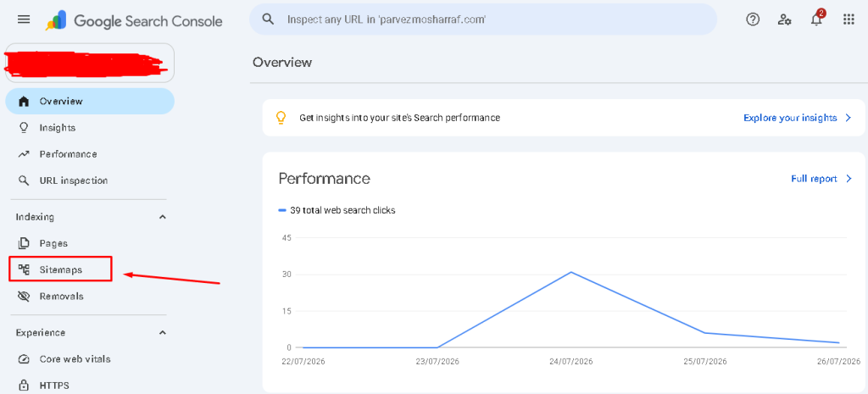The height and width of the screenshot is (394, 868).
Task: Open the Google apps grid icon
Action: (x=848, y=20)
